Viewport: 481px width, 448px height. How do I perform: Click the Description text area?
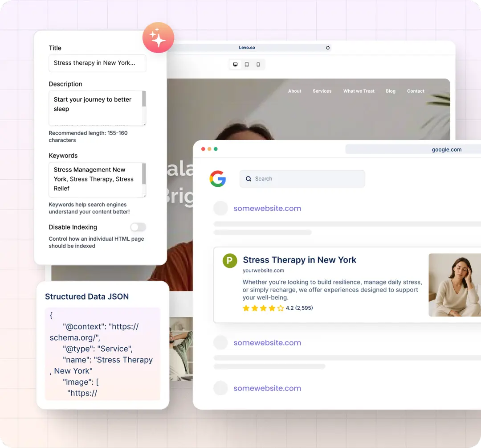pyautogui.click(x=97, y=108)
